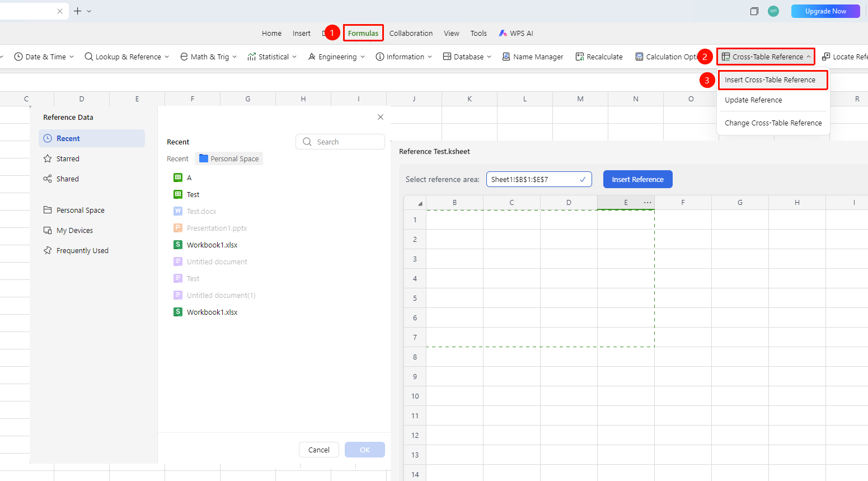The height and width of the screenshot is (481, 868).
Task: Select the Personal Space folder breadcrumb
Action: tap(229, 158)
